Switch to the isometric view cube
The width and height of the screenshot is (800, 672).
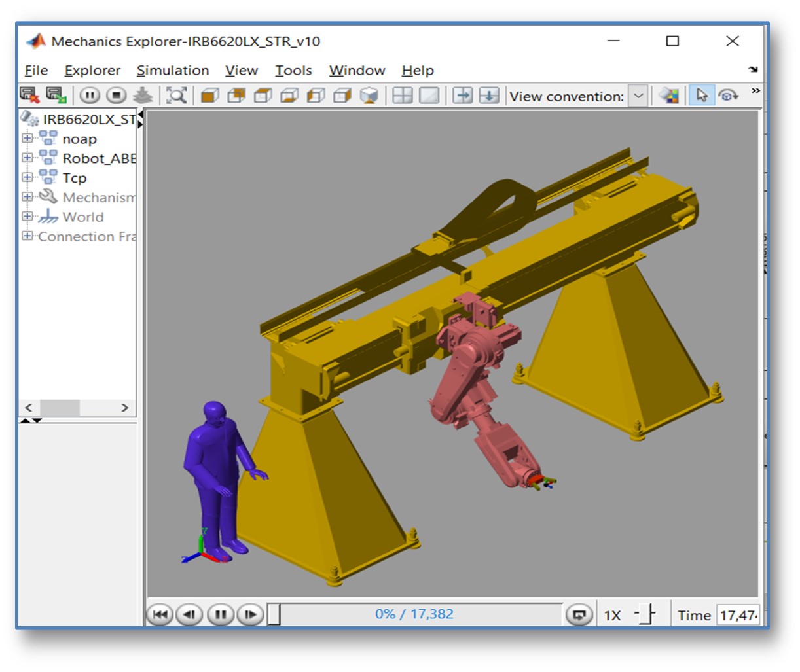point(369,96)
